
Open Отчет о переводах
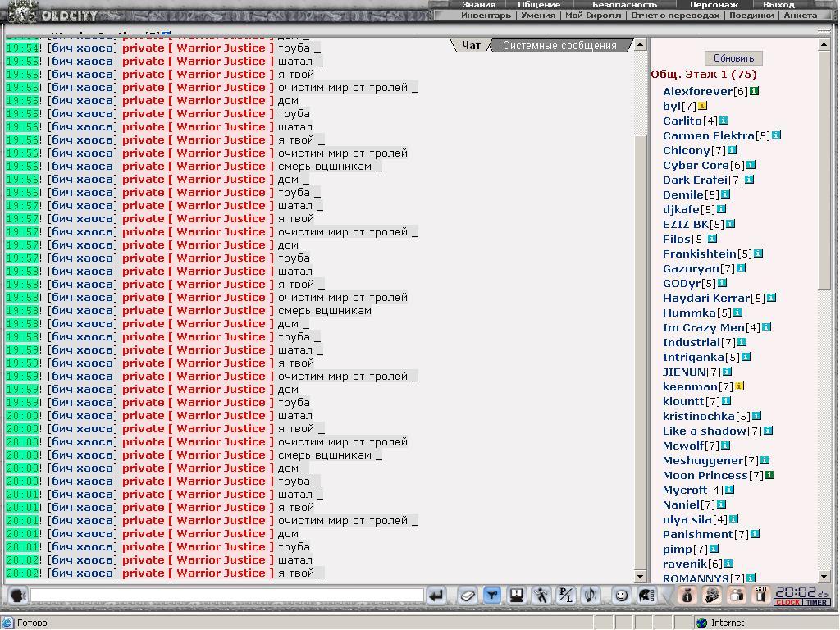675,15
